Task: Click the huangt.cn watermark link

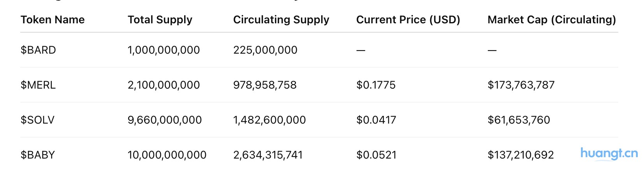Action: [x=609, y=153]
